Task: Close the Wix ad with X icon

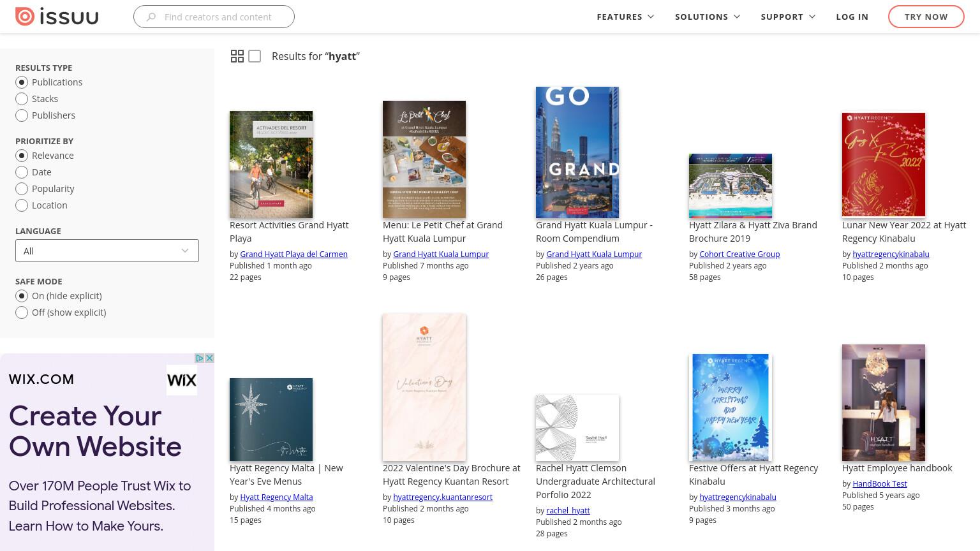Action: 209,358
